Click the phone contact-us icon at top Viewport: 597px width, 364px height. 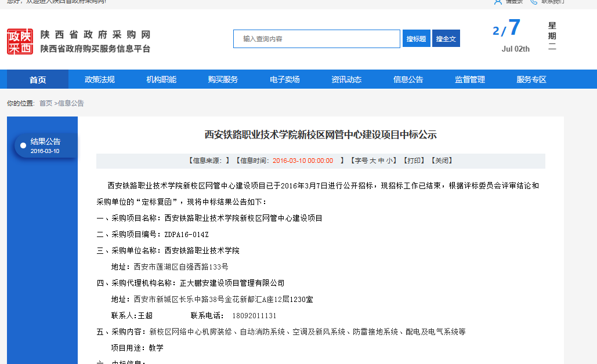[533, 2]
